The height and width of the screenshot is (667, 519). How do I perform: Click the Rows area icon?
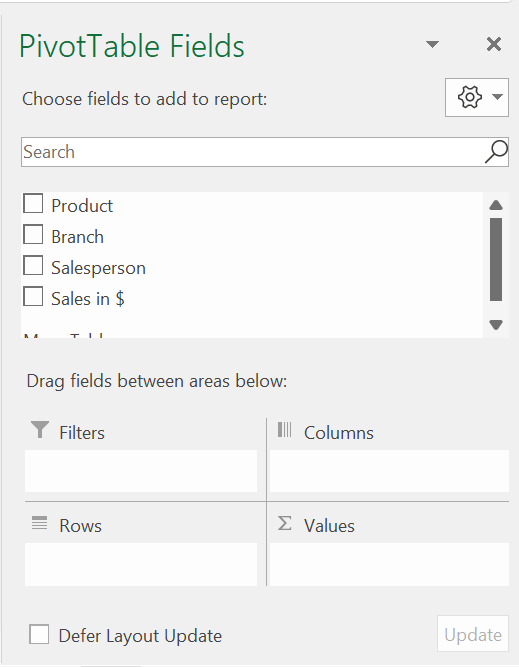tap(40, 523)
